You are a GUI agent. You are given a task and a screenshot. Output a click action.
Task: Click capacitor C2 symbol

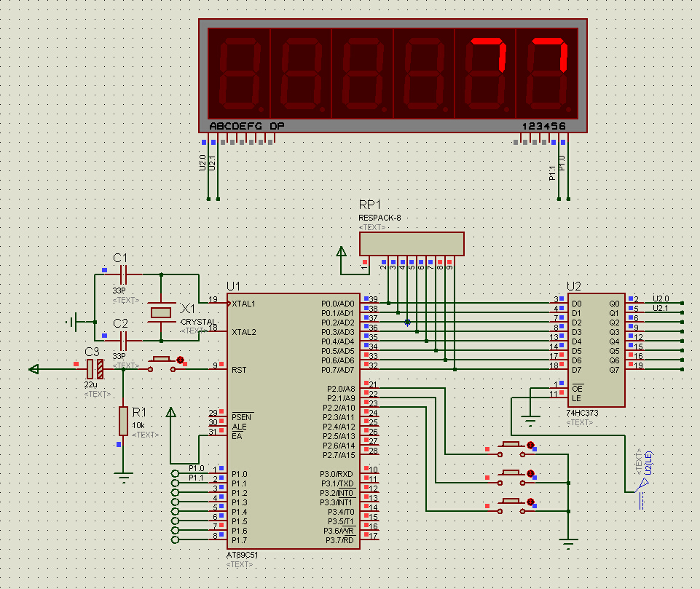coord(124,341)
